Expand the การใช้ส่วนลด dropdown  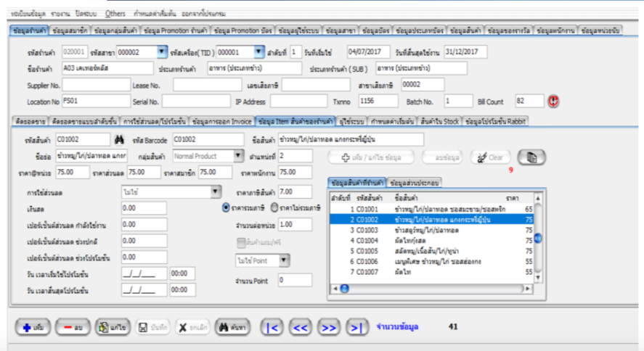pyautogui.click(x=215, y=191)
